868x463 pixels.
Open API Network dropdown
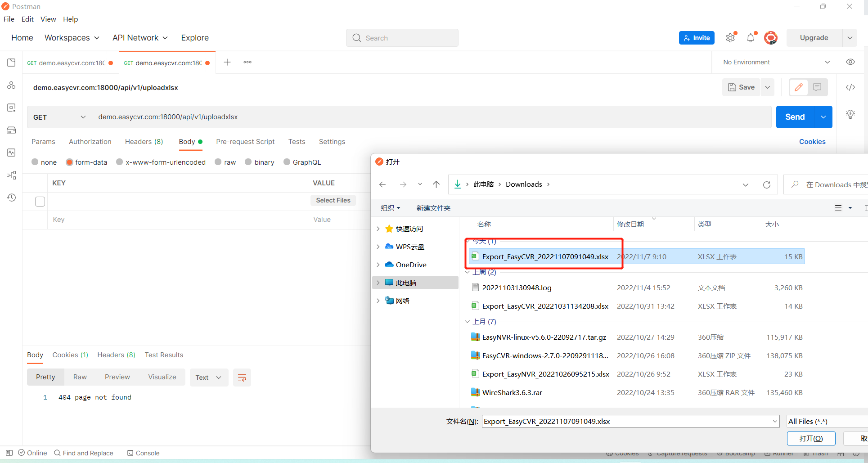coord(140,38)
